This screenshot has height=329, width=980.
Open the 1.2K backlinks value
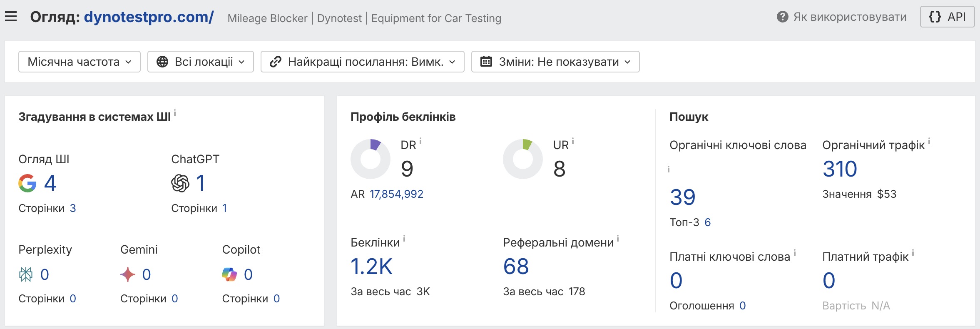(x=371, y=267)
